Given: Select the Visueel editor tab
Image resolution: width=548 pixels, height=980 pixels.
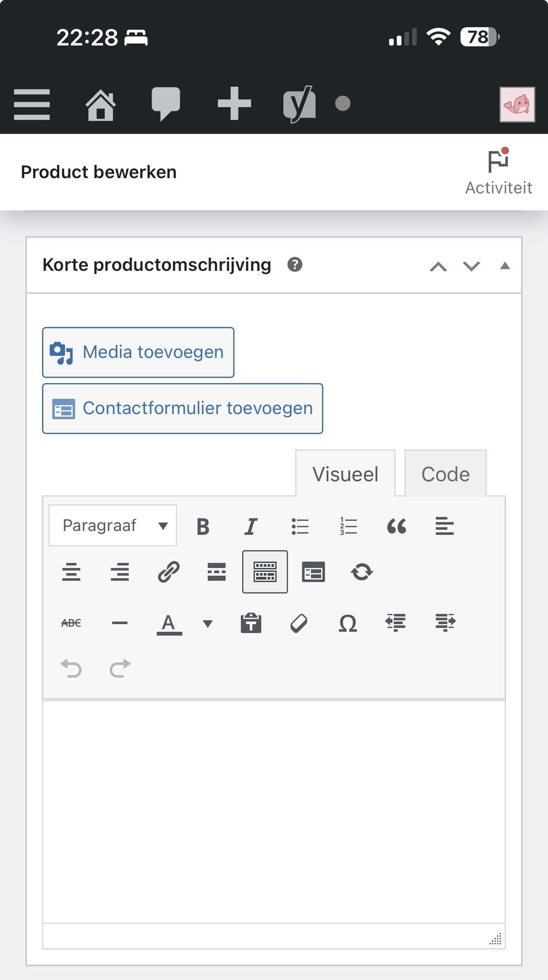Looking at the screenshot, I should click(x=345, y=474).
